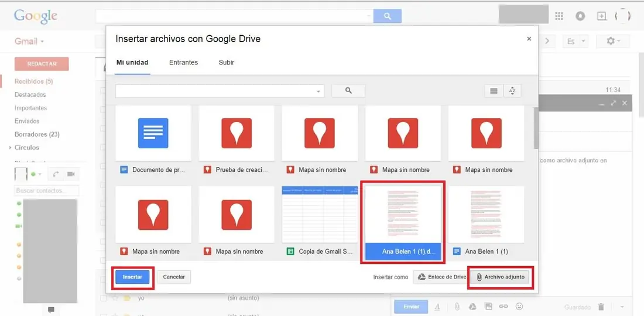Image resolution: width=644 pixels, height=316 pixels.
Task: Click the Cancelar button
Action: (174, 277)
